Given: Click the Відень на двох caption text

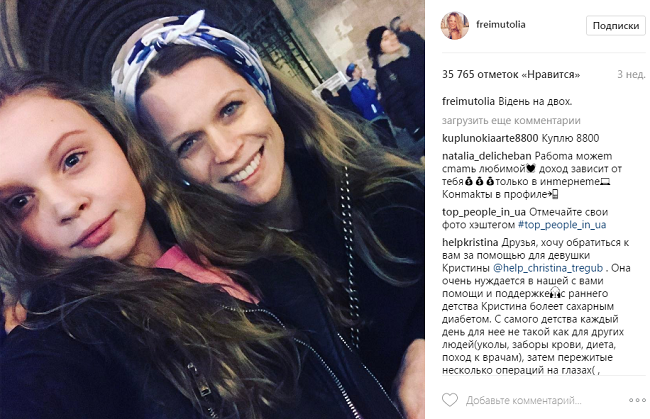Looking at the screenshot, I should (x=535, y=101).
